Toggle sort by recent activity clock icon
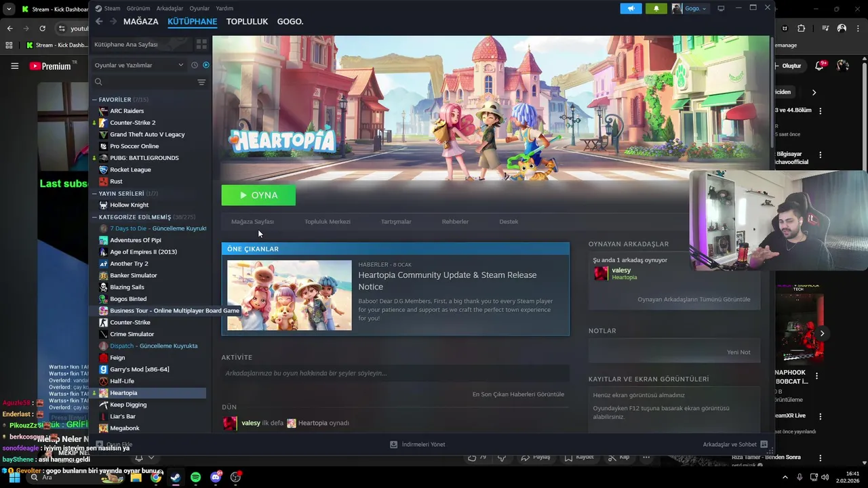Viewport: 868px width, 488px height. pos(195,65)
